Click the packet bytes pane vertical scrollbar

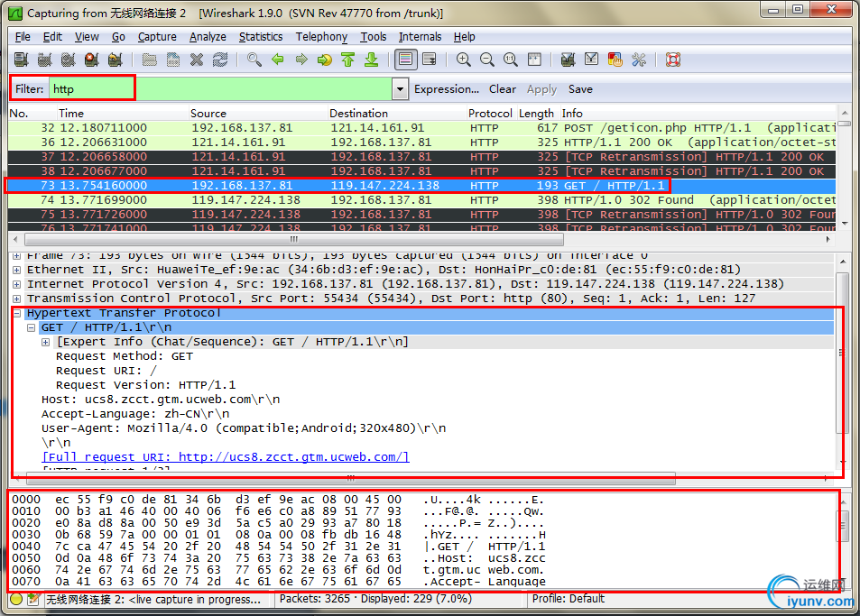[843, 526]
